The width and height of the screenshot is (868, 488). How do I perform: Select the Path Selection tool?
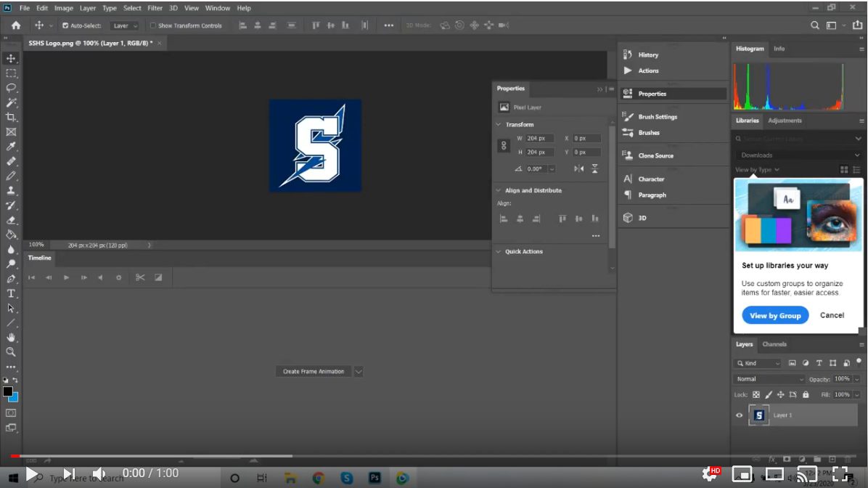[x=10, y=308]
